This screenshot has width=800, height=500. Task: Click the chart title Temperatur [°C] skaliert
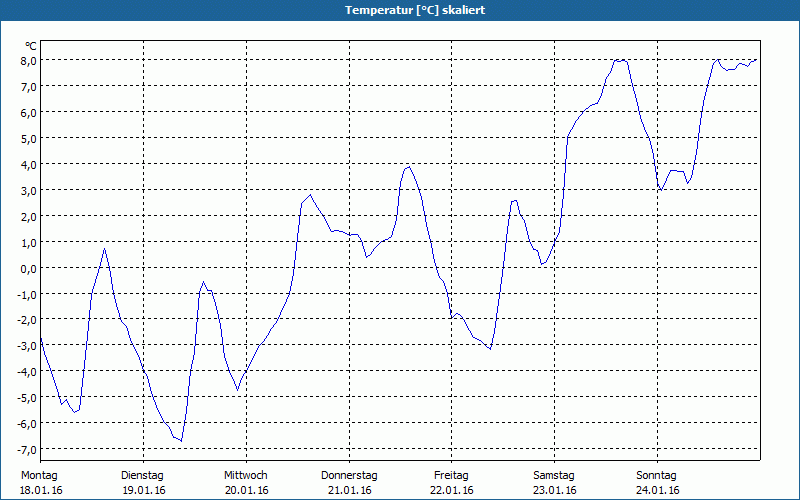tap(415, 10)
